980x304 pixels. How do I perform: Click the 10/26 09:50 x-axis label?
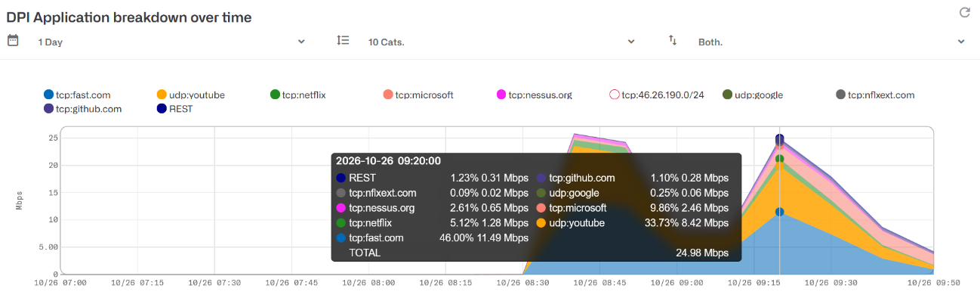click(932, 282)
